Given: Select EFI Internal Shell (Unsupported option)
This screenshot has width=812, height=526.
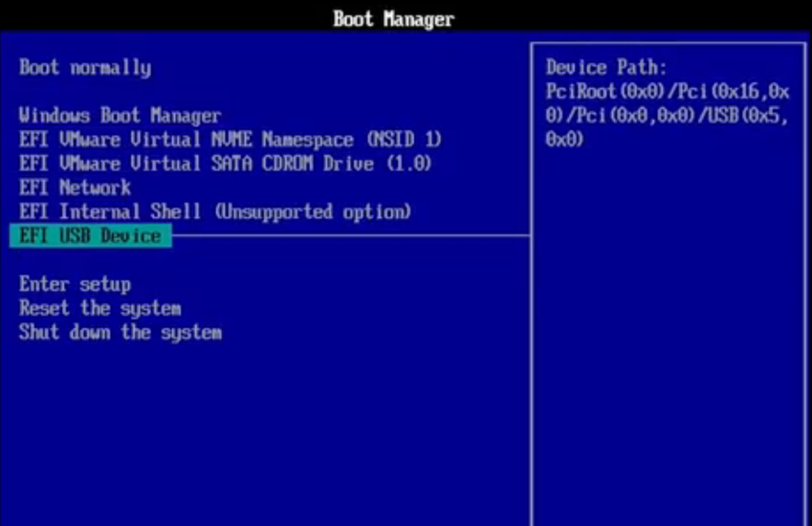Looking at the screenshot, I should point(215,211).
